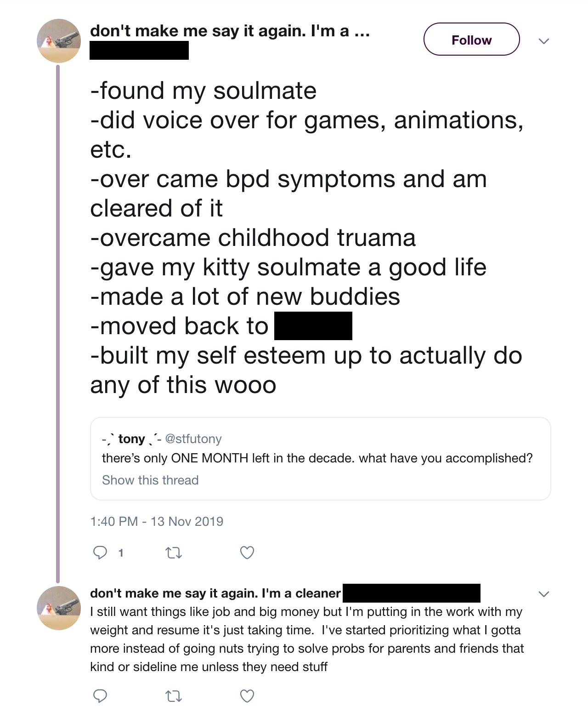Viewport: 588px width, 712px height.
Task: Open tweet timestamp 1:40 PM - 13 Nov 2019
Action: 157,521
